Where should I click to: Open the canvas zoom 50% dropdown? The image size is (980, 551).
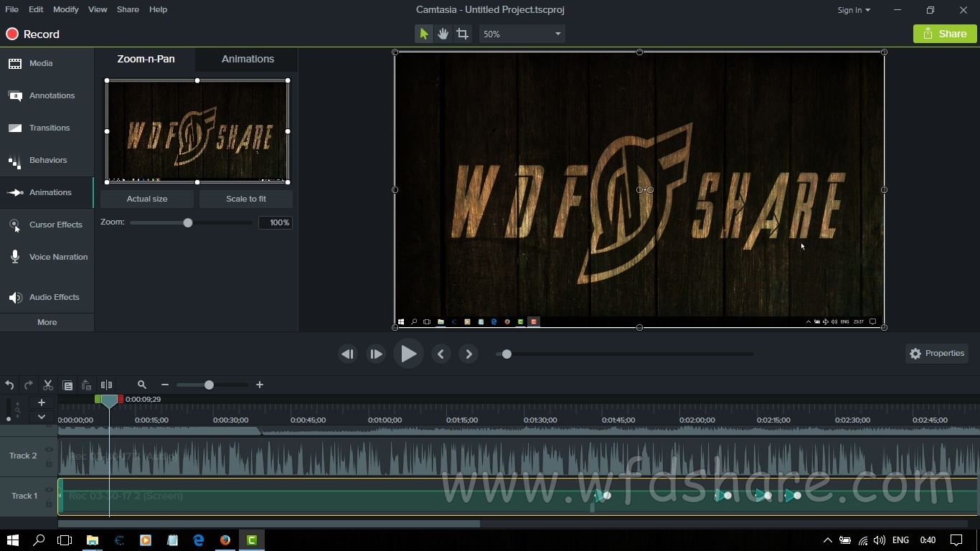[522, 34]
